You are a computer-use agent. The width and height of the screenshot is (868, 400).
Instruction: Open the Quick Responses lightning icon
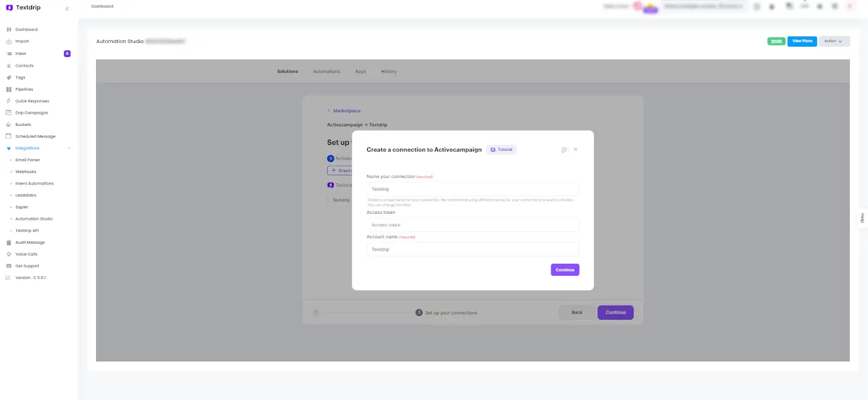click(x=9, y=101)
